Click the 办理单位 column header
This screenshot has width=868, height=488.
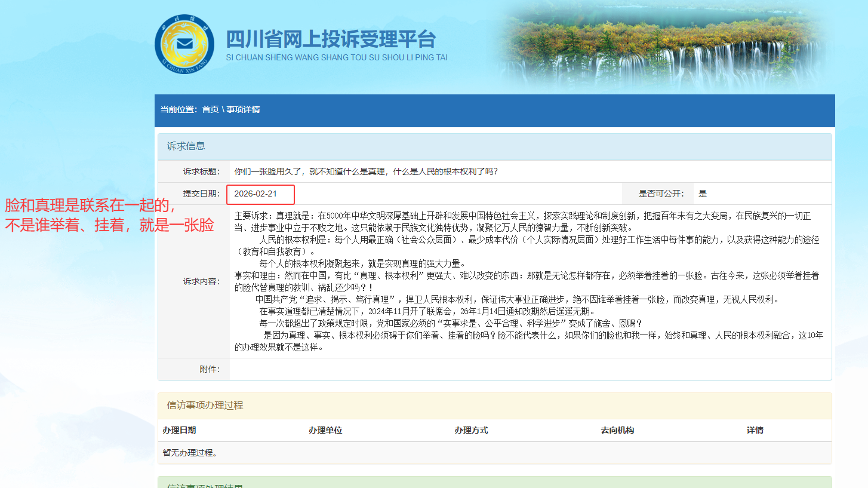[325, 431]
